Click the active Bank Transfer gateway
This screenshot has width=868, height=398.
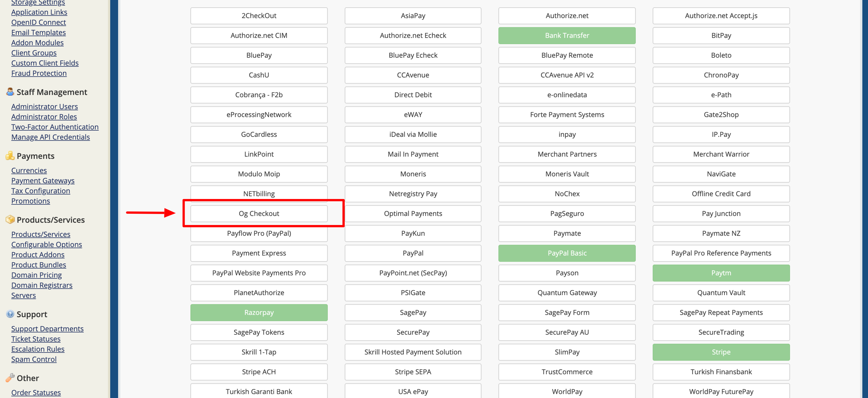point(567,35)
